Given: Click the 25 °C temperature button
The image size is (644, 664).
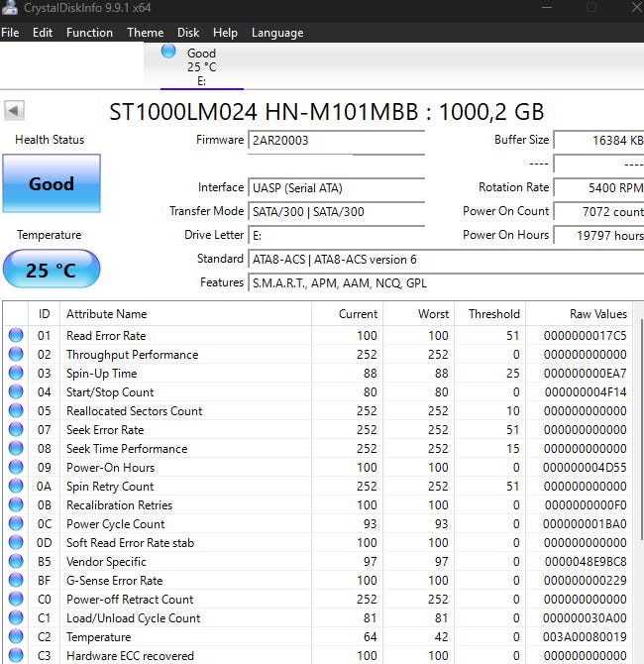Looking at the screenshot, I should point(52,270).
